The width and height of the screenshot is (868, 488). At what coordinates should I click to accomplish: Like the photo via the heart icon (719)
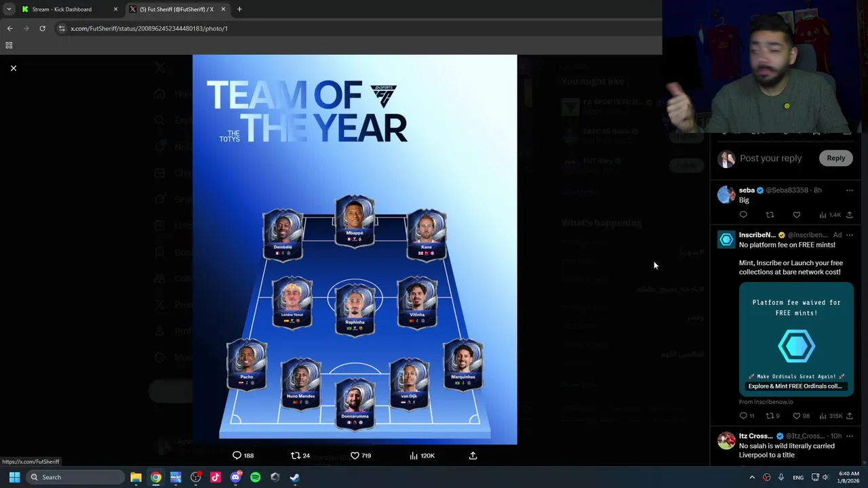360,455
